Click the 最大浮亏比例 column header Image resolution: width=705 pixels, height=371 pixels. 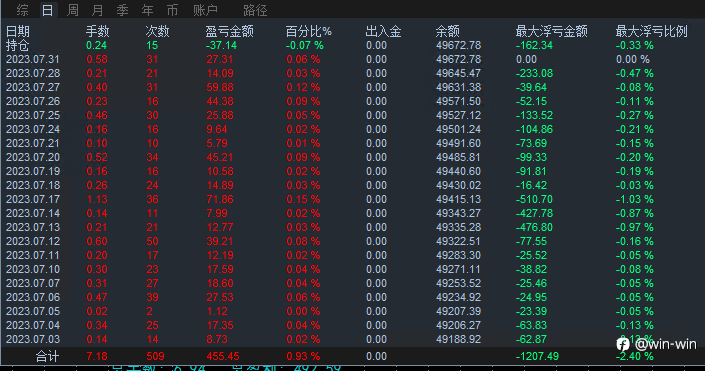click(651, 31)
